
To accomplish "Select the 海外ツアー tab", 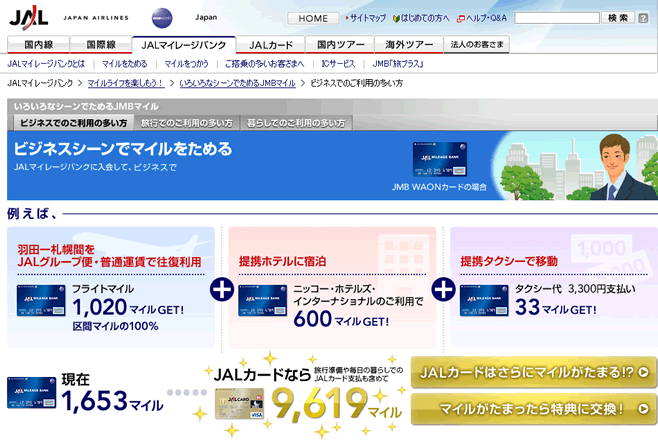I will (409, 44).
